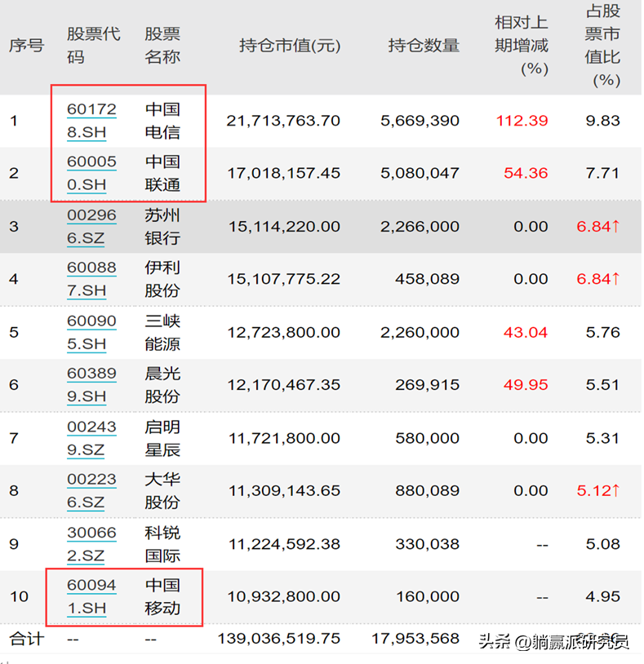Click the 持仓市值(元) column header
Screen dimensions: 644x664
point(290,46)
